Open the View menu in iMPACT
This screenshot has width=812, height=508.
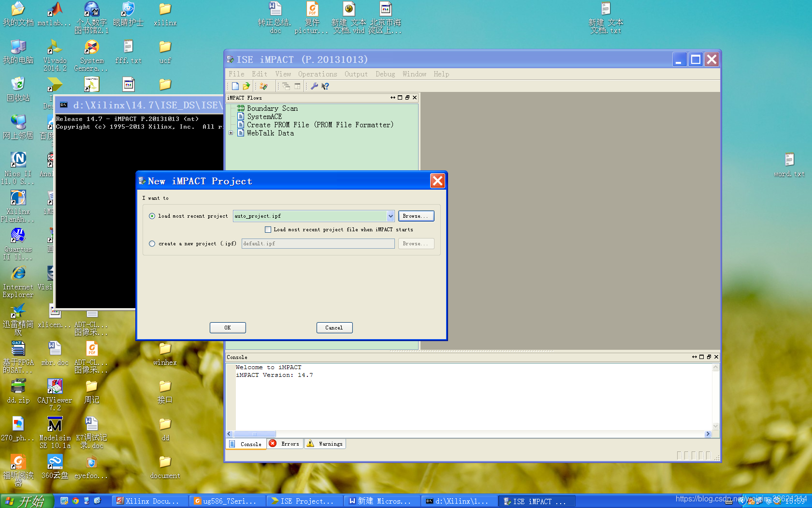(283, 74)
